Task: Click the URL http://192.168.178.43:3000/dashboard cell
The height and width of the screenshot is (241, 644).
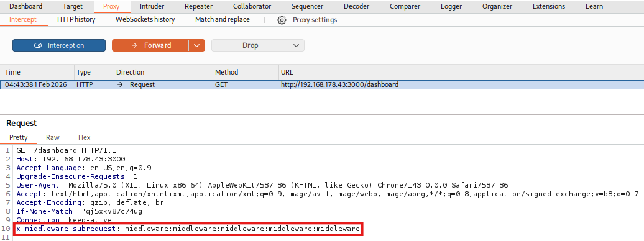Action: 339,84
